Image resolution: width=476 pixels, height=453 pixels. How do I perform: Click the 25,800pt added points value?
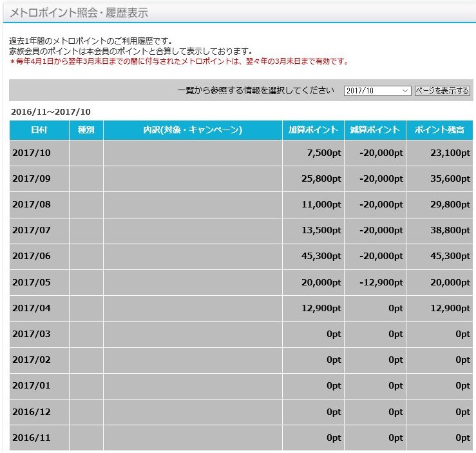[321, 178]
